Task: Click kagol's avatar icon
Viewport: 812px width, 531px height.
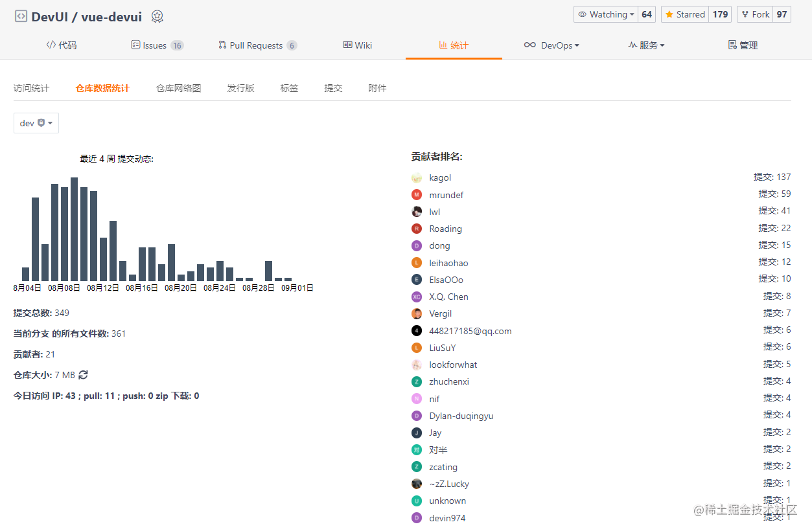Action: 417,177
